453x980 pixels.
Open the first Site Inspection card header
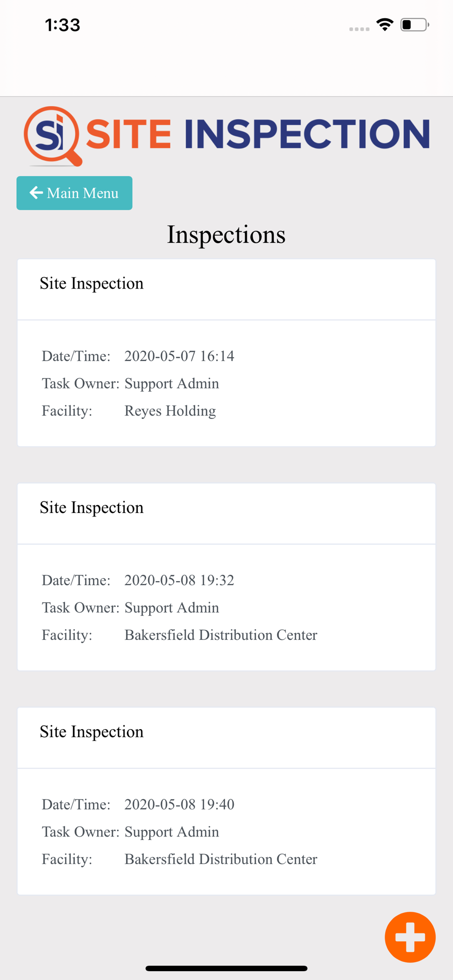[226, 290]
